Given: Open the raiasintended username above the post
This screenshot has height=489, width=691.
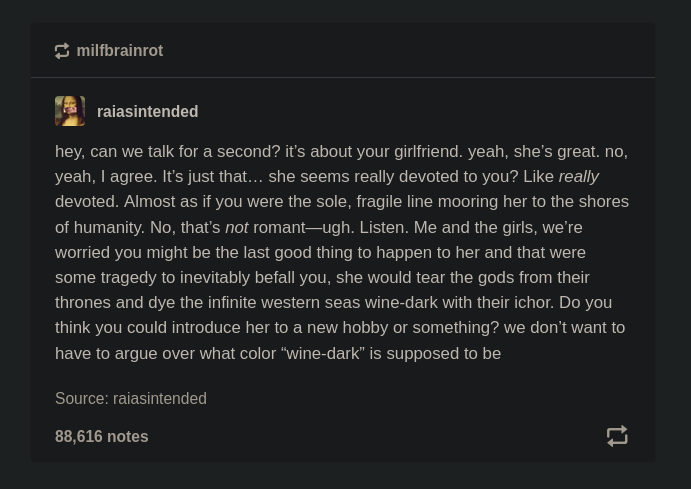Looking at the screenshot, I should (147, 112).
